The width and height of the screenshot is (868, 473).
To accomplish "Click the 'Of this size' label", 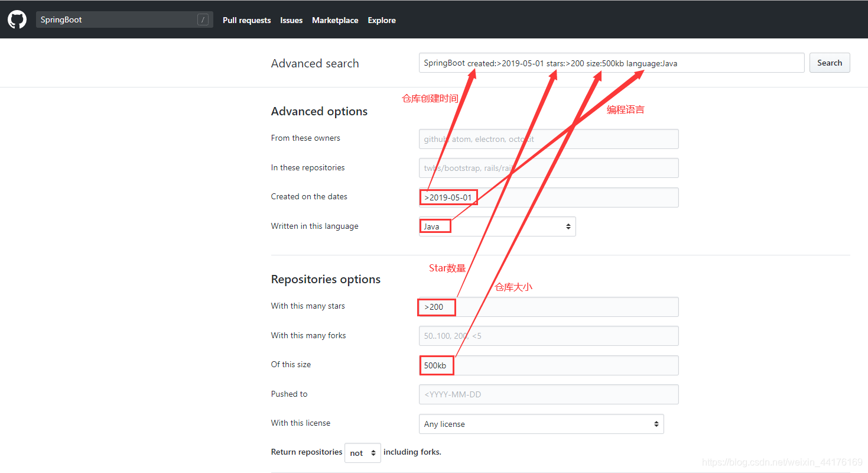I will tap(291, 364).
